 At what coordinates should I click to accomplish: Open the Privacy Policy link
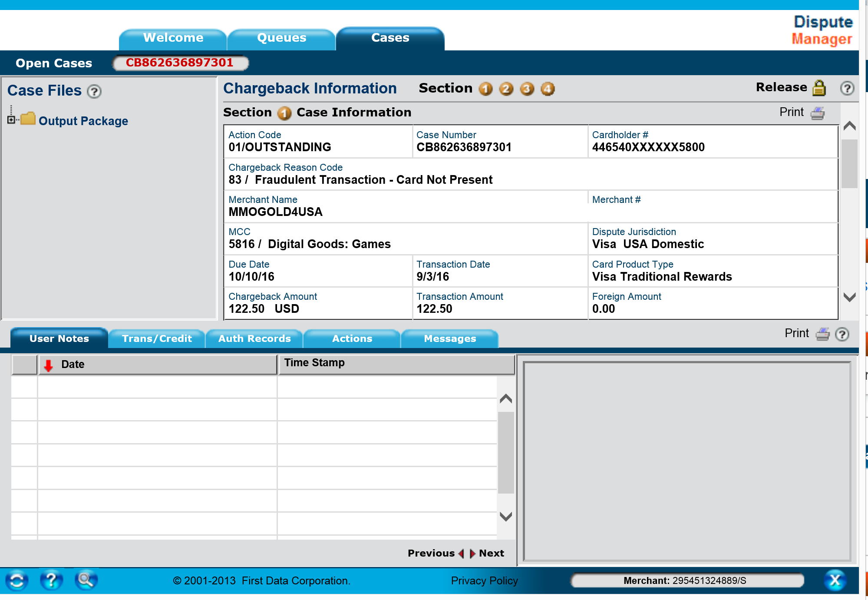(x=485, y=581)
